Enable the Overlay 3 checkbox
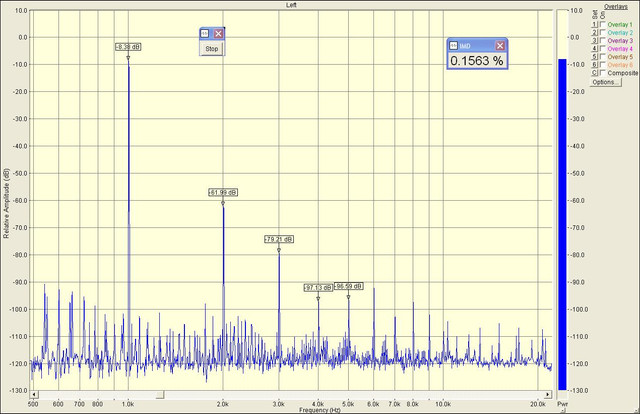Viewport: 640px width, 414px height. [602, 40]
